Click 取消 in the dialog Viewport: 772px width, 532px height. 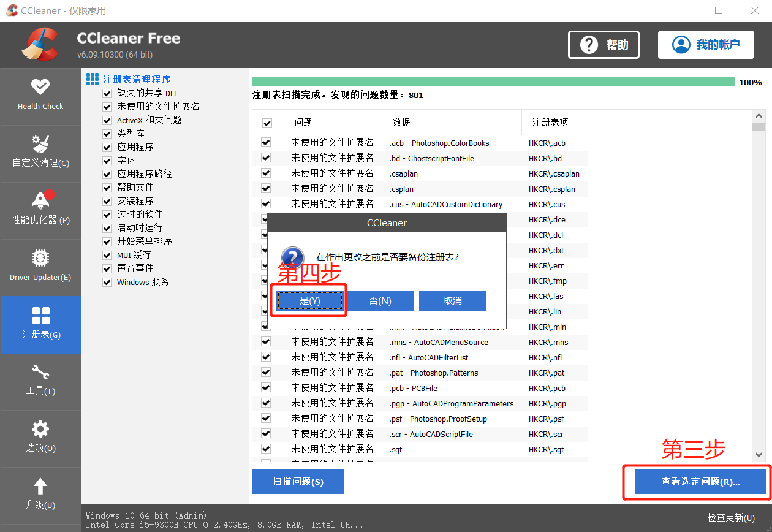(453, 301)
